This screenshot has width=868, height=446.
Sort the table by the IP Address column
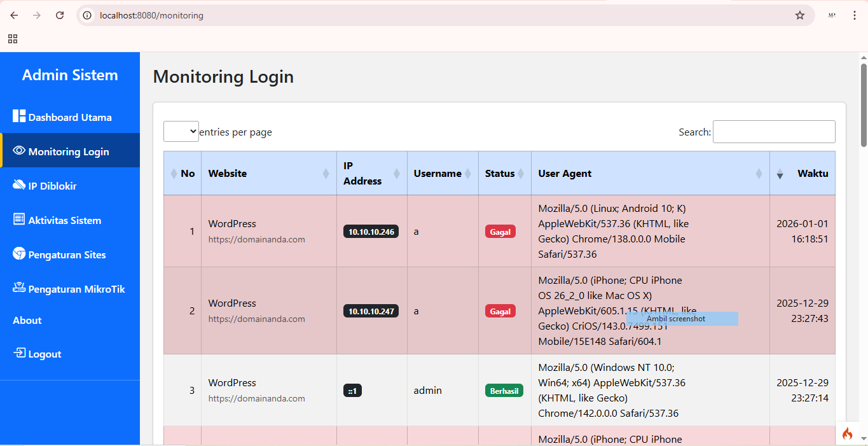pyautogui.click(x=372, y=173)
